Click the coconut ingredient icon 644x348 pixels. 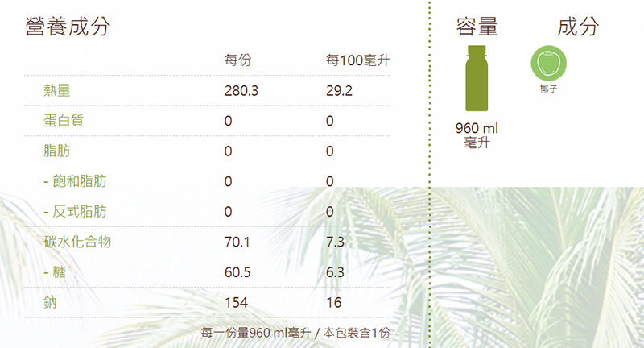pyautogui.click(x=549, y=64)
